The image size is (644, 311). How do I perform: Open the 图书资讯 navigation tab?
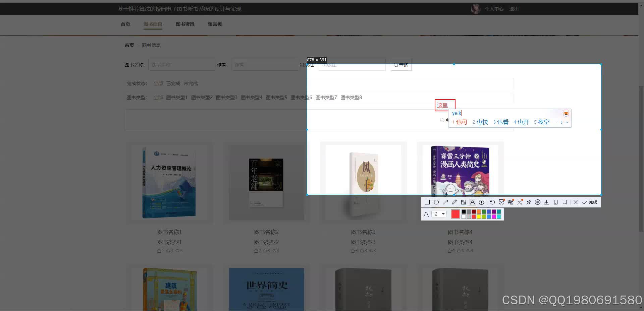[x=185, y=24]
